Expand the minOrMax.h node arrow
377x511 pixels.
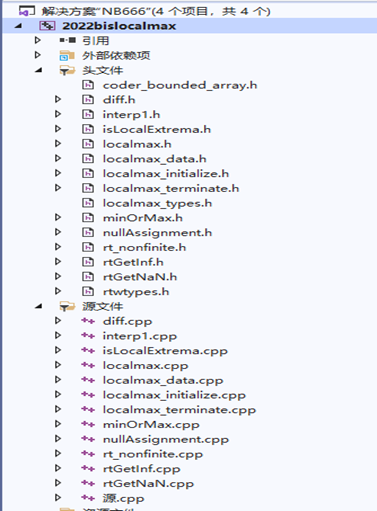[58, 217]
